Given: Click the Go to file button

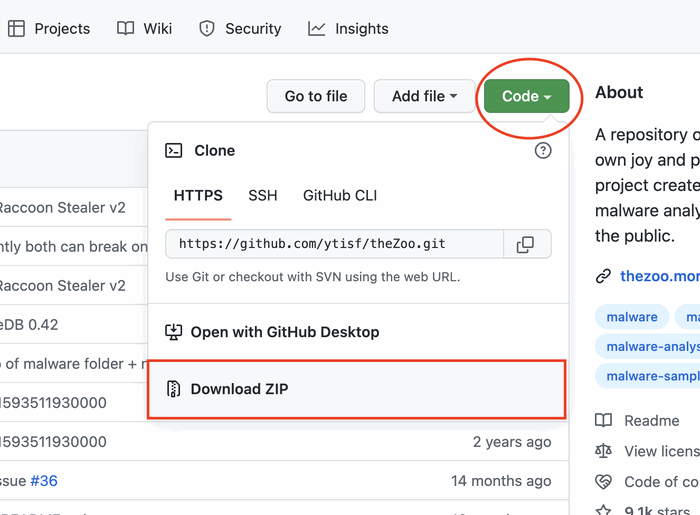Looking at the screenshot, I should click(316, 96).
